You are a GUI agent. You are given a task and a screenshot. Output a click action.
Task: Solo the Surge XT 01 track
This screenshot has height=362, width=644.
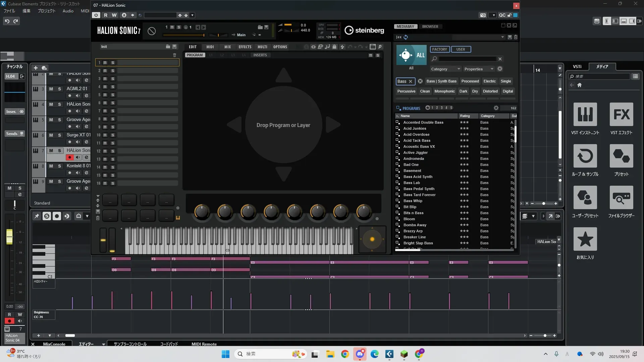point(59,135)
